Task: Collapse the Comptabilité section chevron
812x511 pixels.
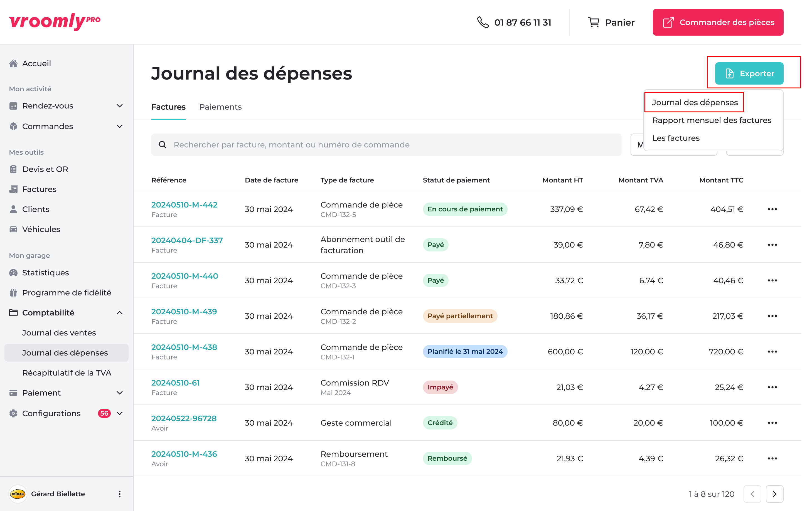Action: pos(119,312)
